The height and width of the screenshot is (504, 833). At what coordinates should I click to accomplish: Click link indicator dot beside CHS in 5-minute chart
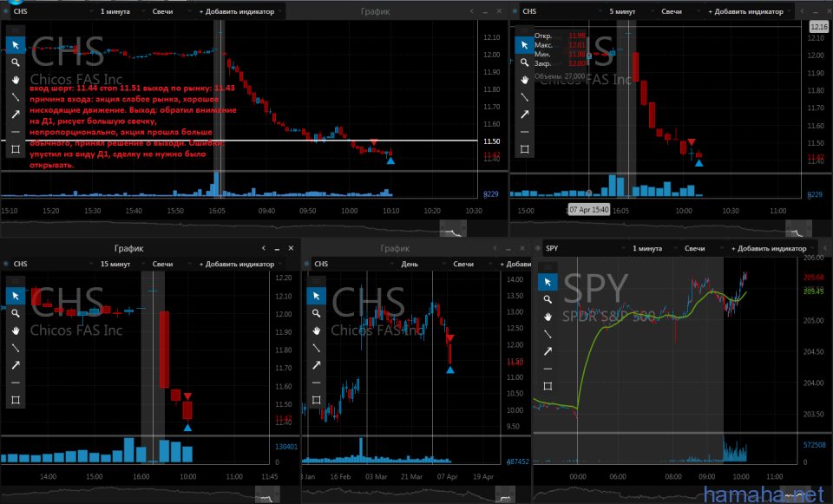[515, 11]
